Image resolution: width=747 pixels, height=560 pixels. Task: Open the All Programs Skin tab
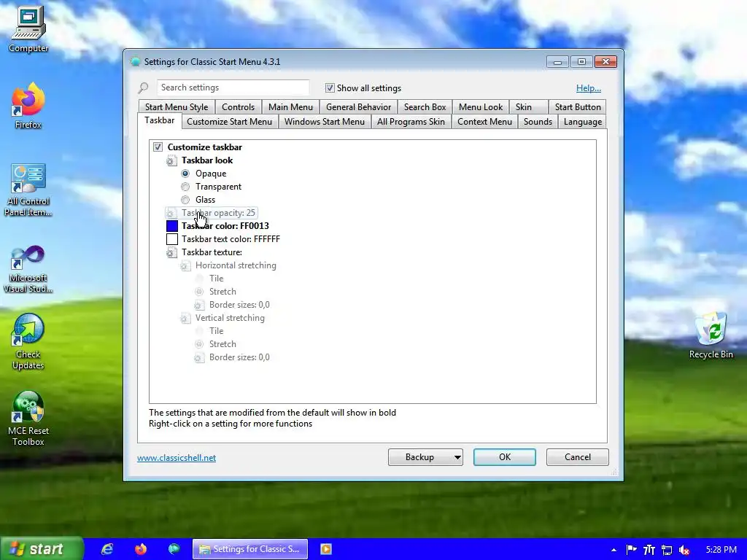click(x=411, y=122)
